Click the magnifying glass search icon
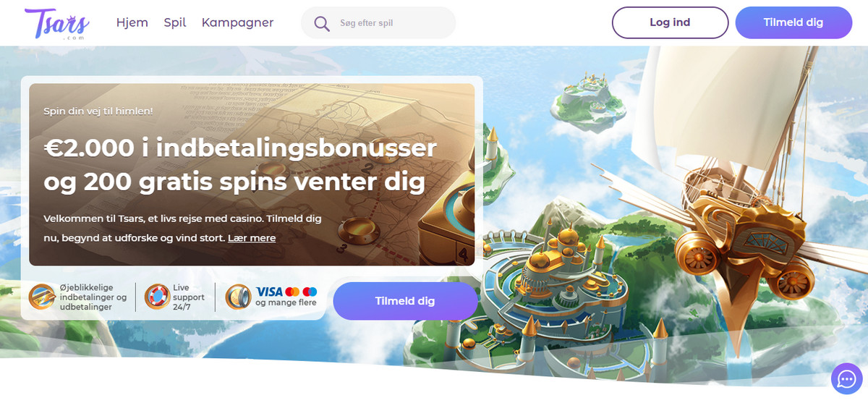The height and width of the screenshot is (403, 868). tap(322, 23)
